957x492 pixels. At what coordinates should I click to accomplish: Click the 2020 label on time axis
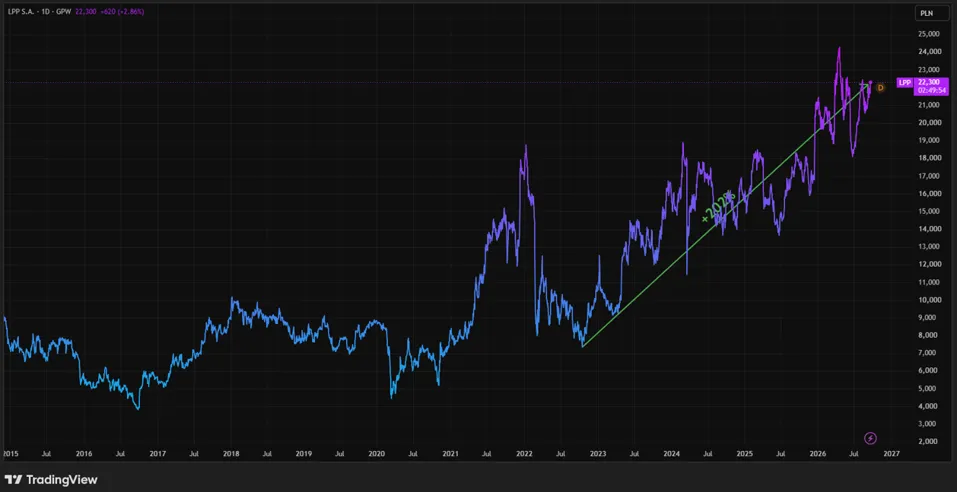point(377,454)
